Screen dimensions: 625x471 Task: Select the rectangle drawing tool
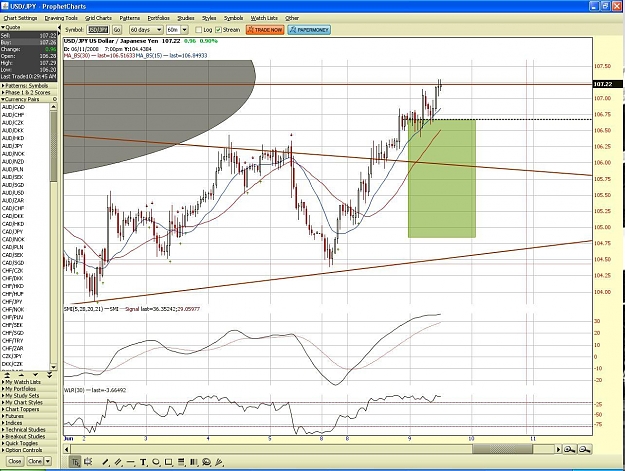tap(168, 462)
